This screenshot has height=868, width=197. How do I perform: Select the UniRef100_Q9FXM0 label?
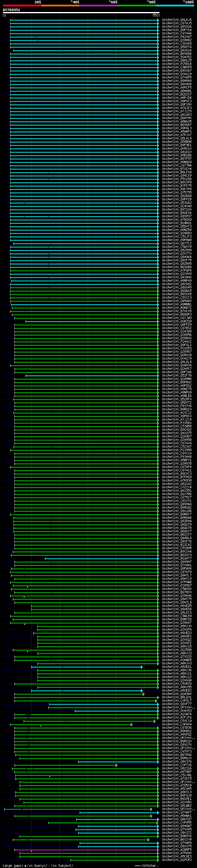coord(176,104)
